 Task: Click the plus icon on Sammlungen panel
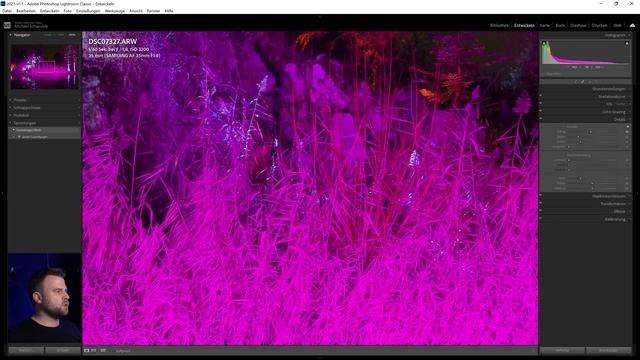point(79,123)
